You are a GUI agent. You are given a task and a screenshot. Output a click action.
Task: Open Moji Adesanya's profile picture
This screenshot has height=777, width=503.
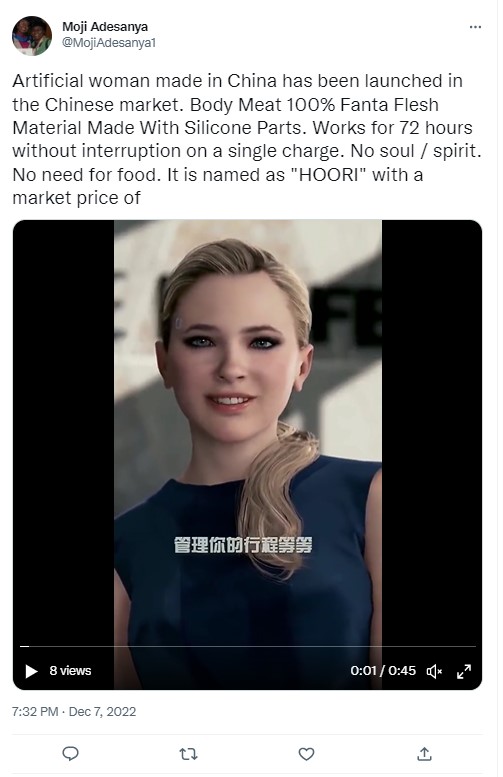click(32, 36)
